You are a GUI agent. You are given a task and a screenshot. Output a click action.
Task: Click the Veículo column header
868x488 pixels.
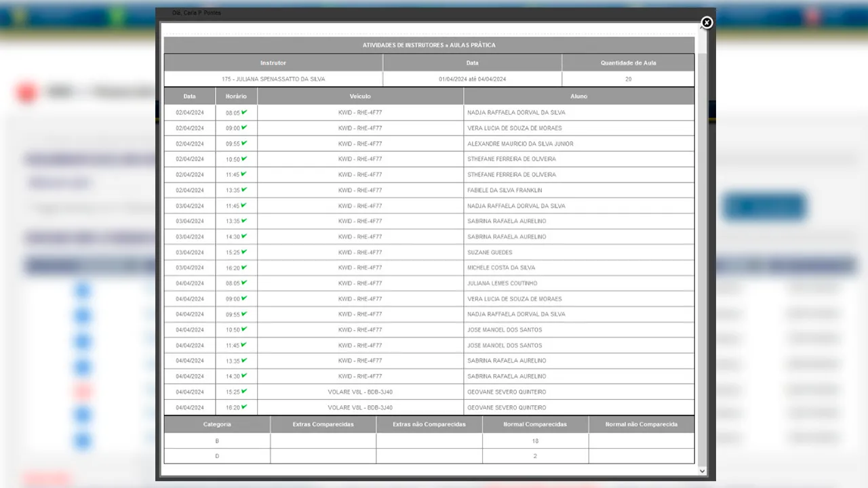[360, 96]
